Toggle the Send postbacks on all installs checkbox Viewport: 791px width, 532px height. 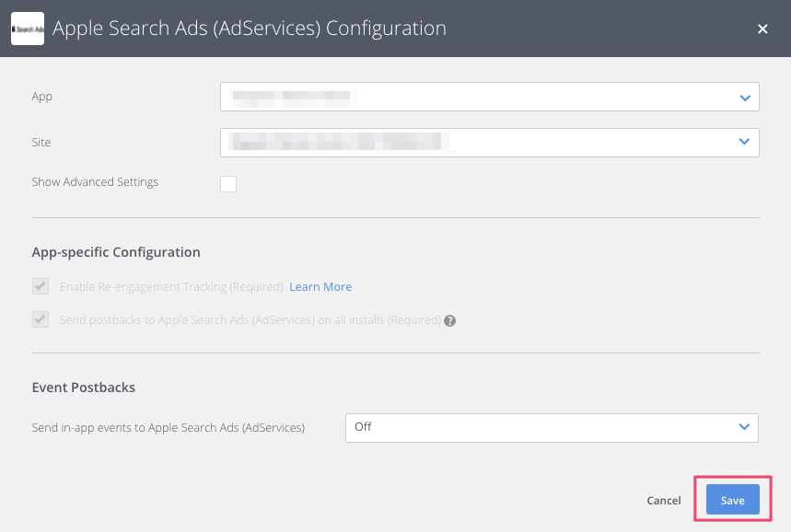point(41,320)
